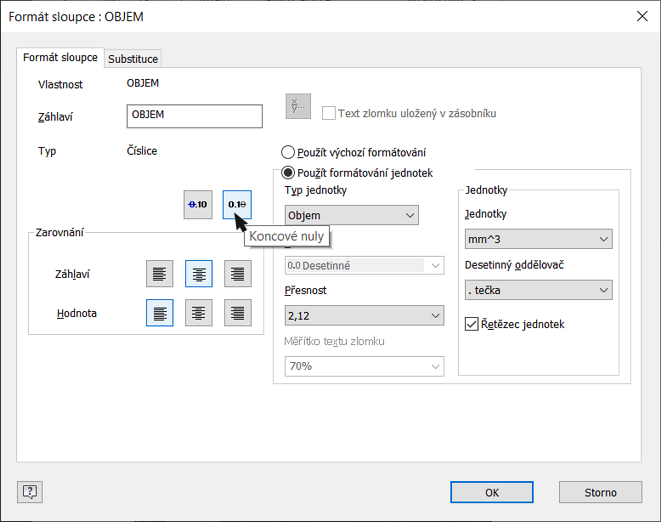This screenshot has height=522, width=661.
Task: Open the Přesnost dropdown showing 2,12
Action: (364, 316)
